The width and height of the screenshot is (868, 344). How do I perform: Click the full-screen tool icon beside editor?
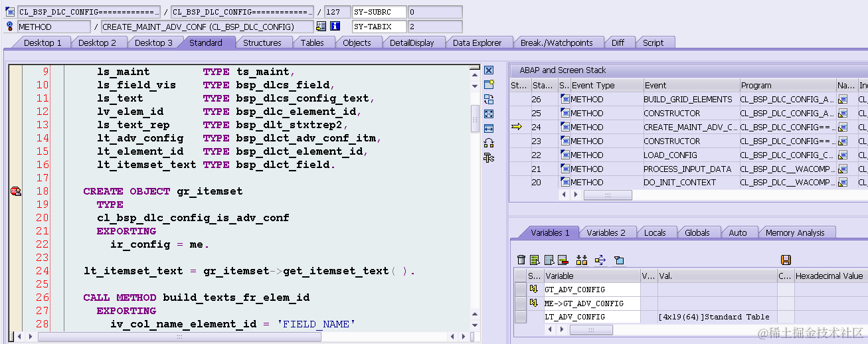click(489, 114)
